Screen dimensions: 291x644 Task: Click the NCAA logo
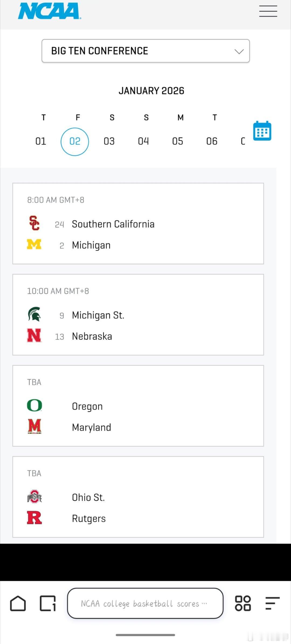pyautogui.click(x=49, y=11)
